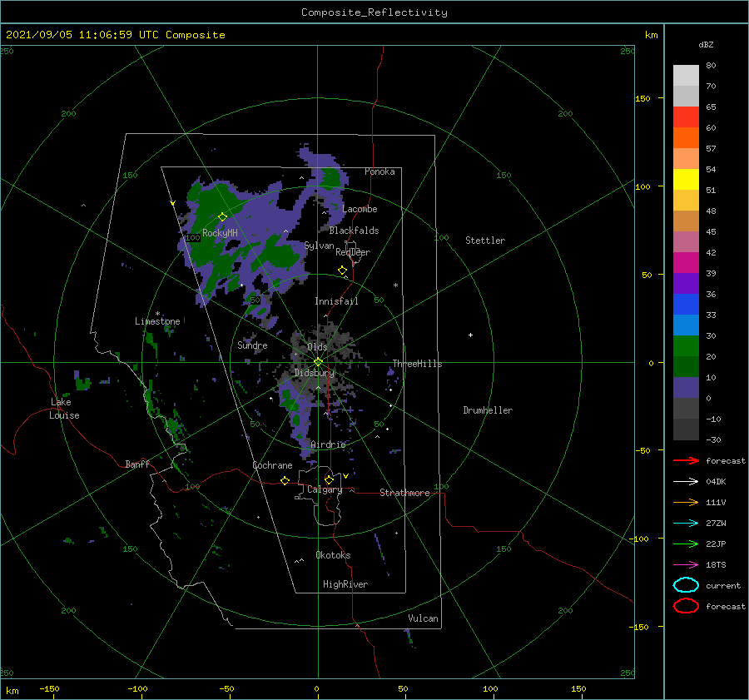Click the Vulcan label

point(424,618)
